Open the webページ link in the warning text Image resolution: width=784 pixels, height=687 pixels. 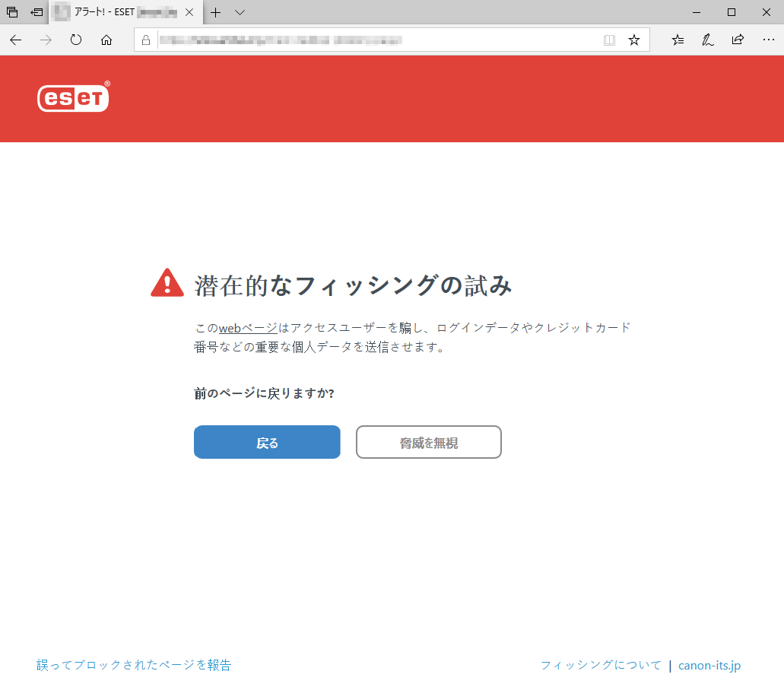tap(247, 327)
